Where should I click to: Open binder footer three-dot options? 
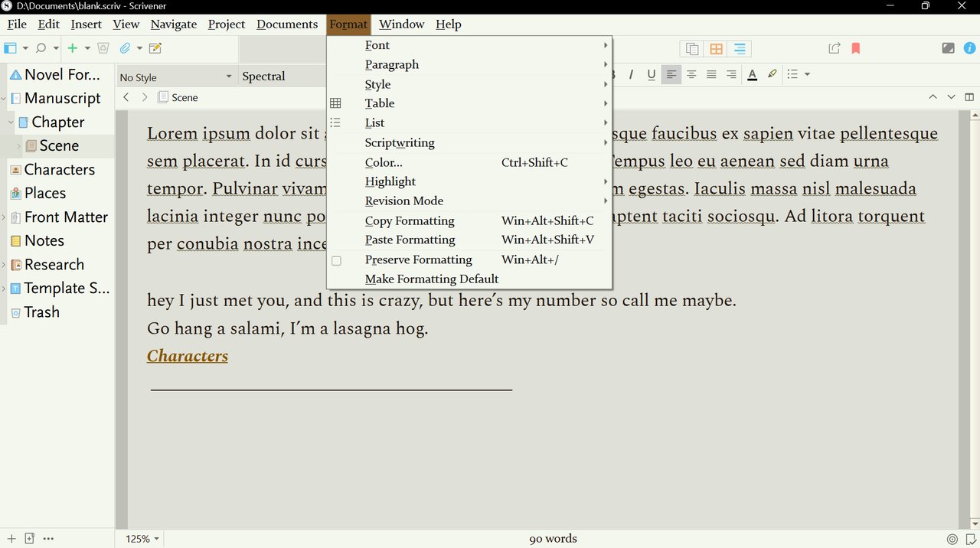click(48, 539)
